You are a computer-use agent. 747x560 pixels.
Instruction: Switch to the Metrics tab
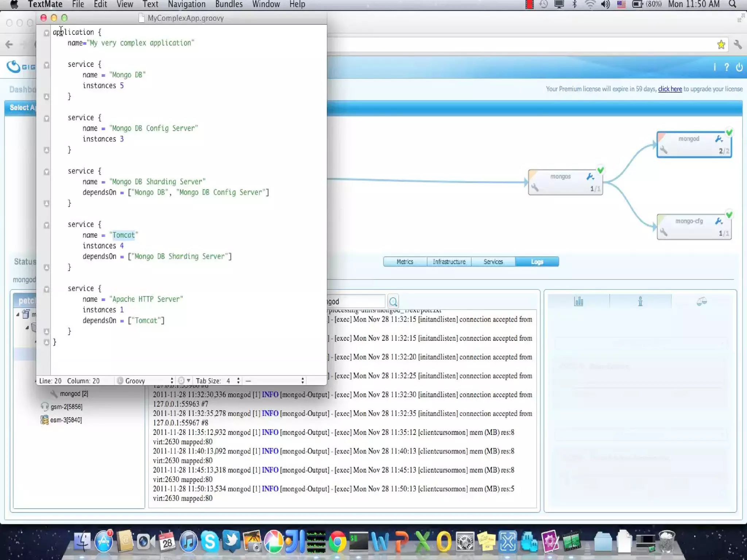pyautogui.click(x=405, y=262)
